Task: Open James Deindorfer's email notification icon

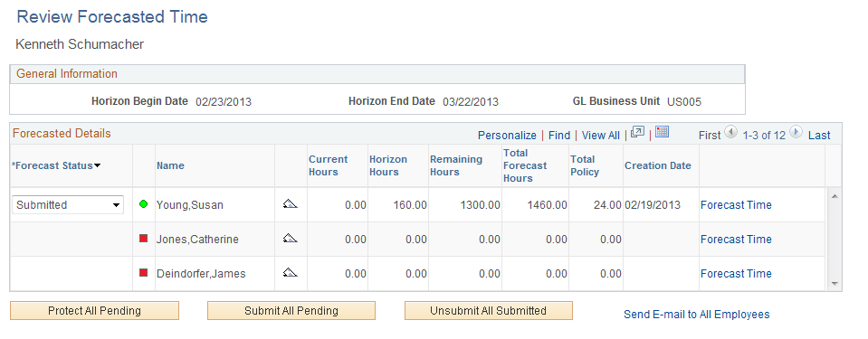Action: (x=290, y=273)
